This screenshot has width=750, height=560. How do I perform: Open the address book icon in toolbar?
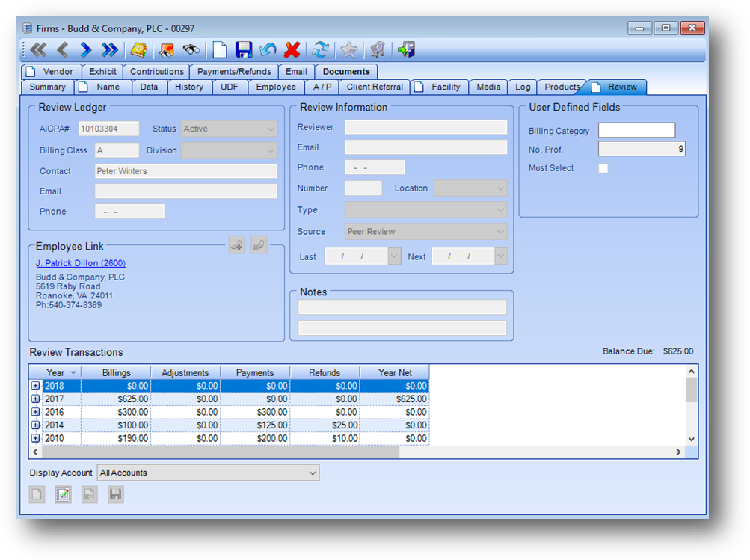pyautogui.click(x=138, y=50)
